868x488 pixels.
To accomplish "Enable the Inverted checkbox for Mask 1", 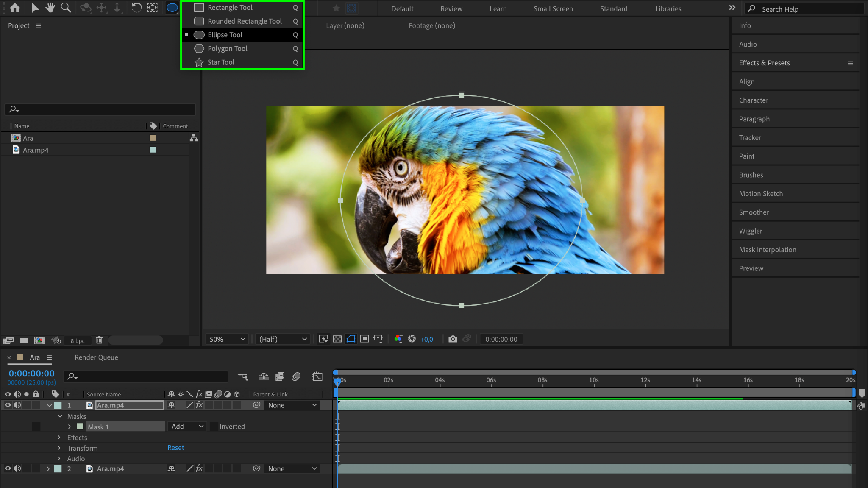I will [214, 427].
